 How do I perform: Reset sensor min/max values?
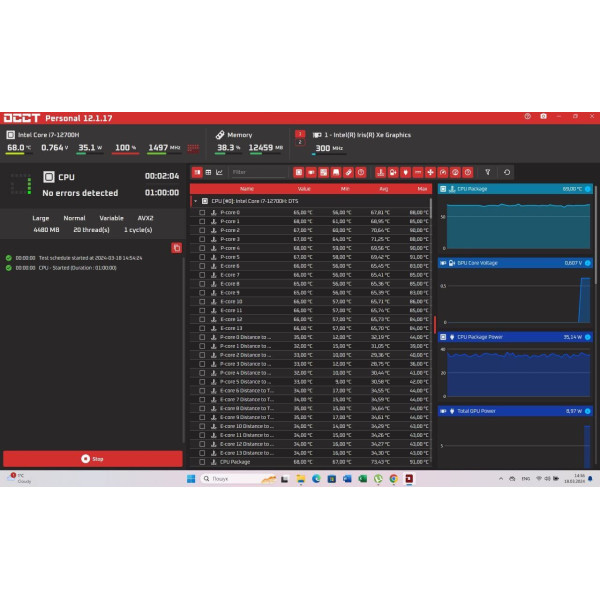point(507,173)
